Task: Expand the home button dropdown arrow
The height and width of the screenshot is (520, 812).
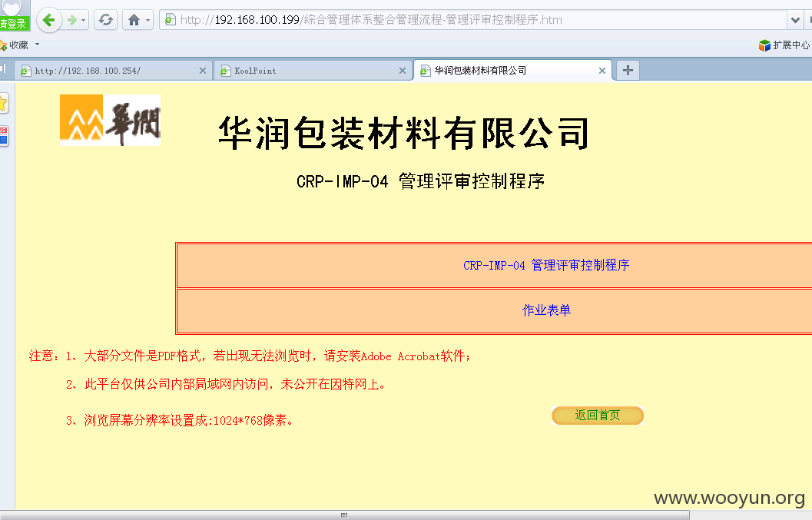Action: pos(148,21)
